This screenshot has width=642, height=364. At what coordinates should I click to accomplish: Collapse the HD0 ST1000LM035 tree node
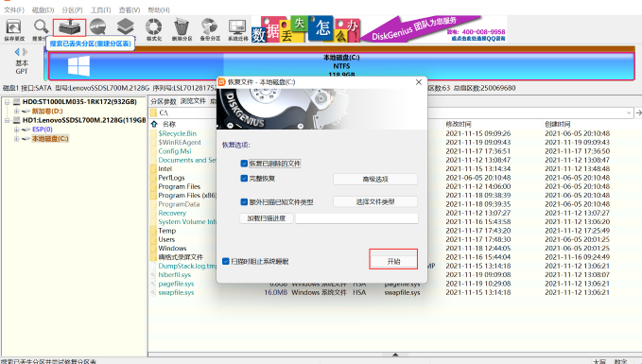tap(7, 102)
